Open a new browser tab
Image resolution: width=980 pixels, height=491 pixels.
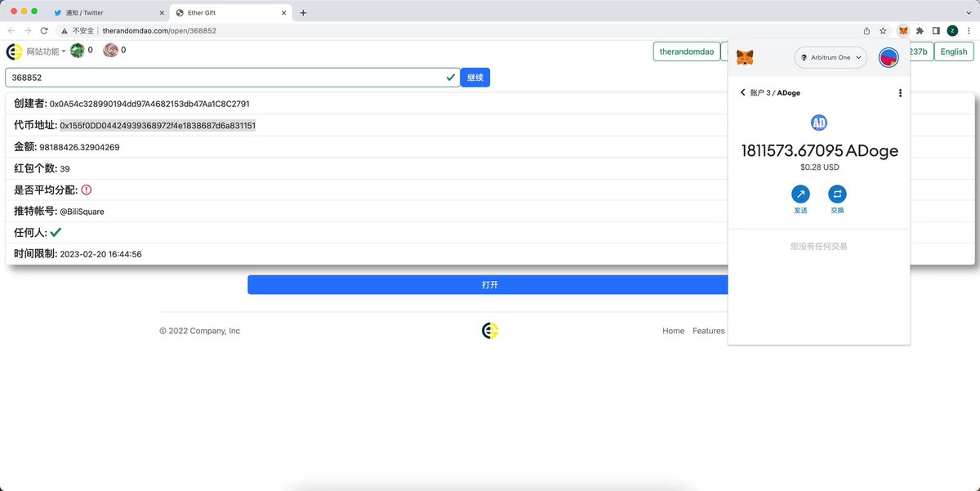click(303, 12)
